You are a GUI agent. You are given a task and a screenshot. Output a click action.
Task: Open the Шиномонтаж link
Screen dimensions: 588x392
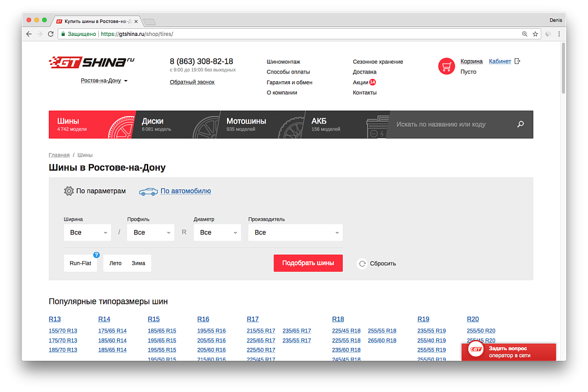pyautogui.click(x=283, y=62)
